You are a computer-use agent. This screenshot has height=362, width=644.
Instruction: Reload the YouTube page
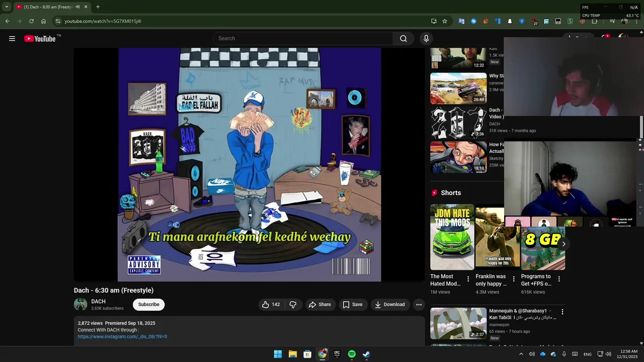[x=31, y=21]
